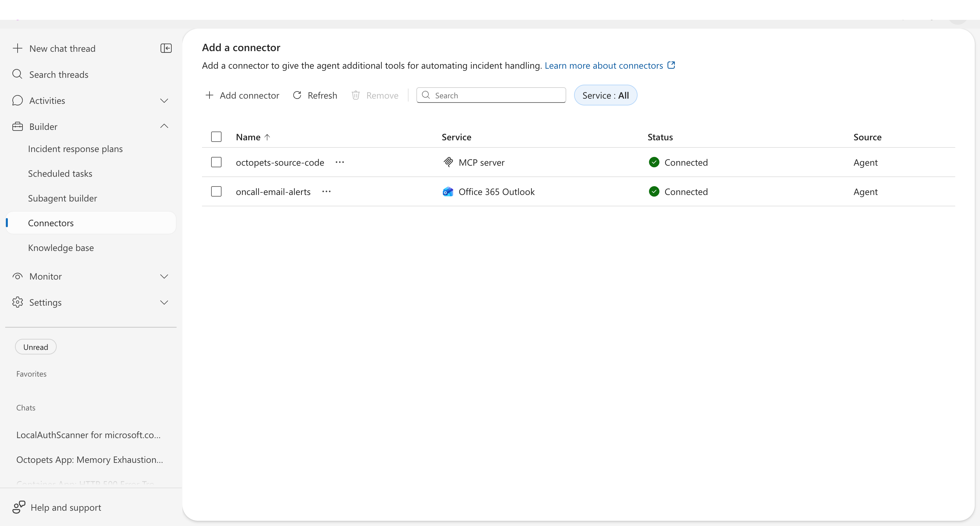Open more options for octopets-source-code
The width and height of the screenshot is (980, 526).
[340, 162]
